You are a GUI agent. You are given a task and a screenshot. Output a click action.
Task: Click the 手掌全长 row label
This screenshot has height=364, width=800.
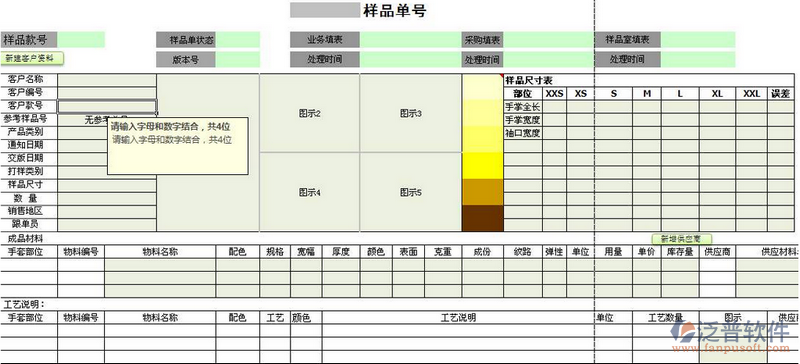(523, 107)
